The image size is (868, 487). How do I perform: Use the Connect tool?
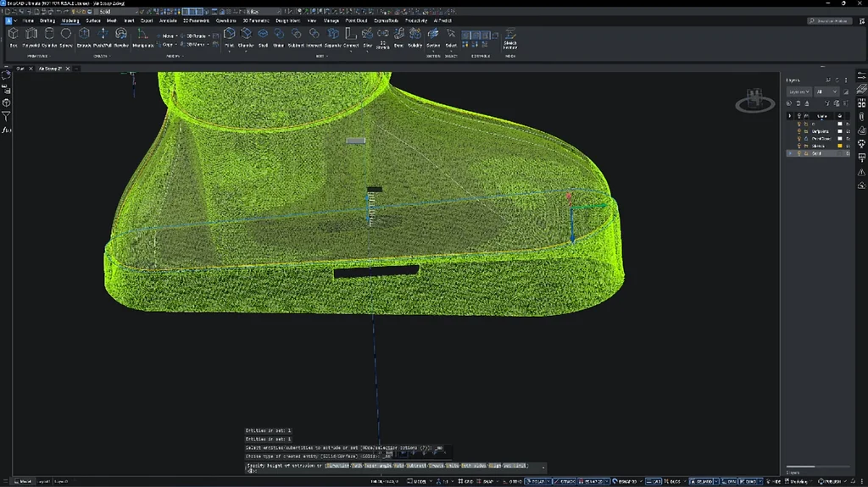(351, 37)
